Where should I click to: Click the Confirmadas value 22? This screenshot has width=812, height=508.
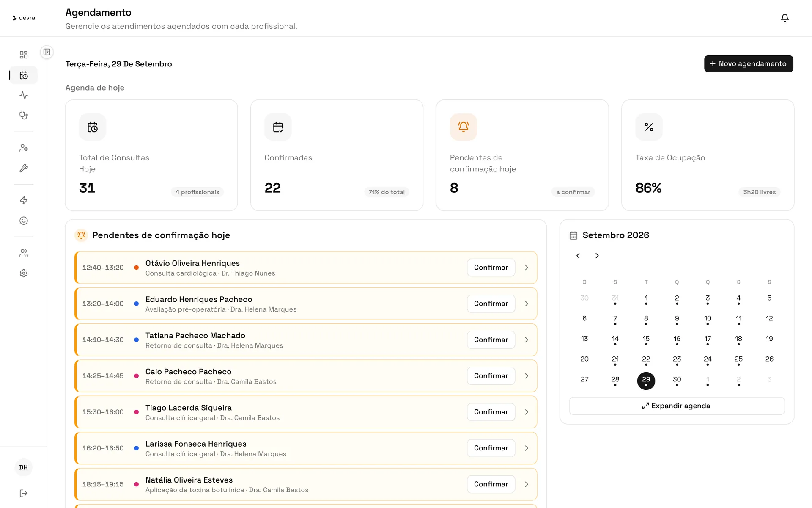[272, 188]
